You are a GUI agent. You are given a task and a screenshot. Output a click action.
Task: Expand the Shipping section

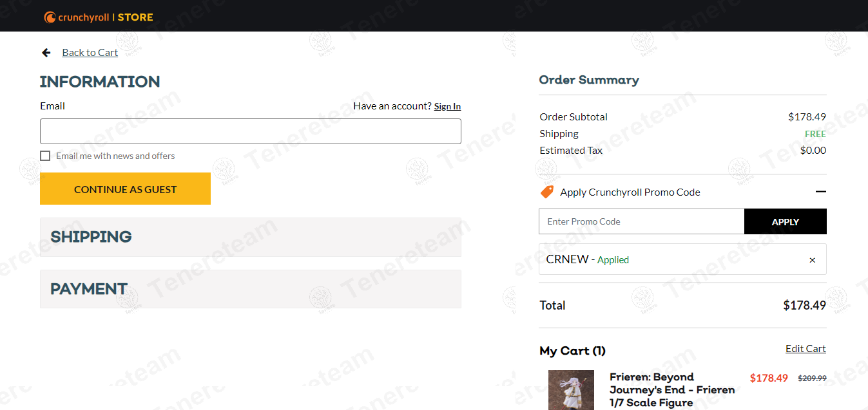click(250, 237)
